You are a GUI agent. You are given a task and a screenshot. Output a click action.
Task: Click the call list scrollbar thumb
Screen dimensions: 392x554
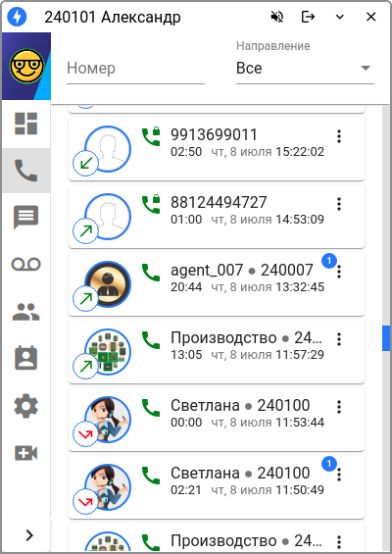386,338
